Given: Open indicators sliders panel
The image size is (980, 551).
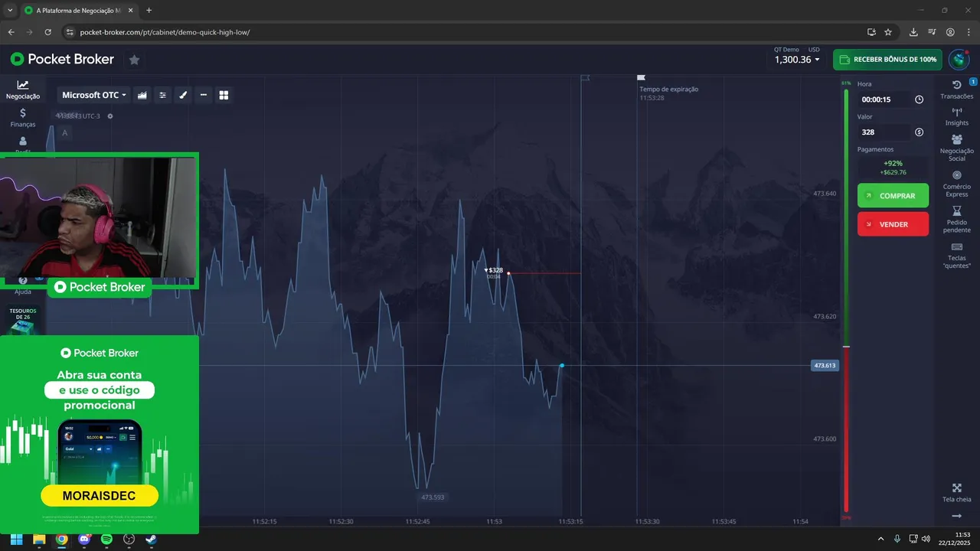Looking at the screenshot, I should click(162, 95).
